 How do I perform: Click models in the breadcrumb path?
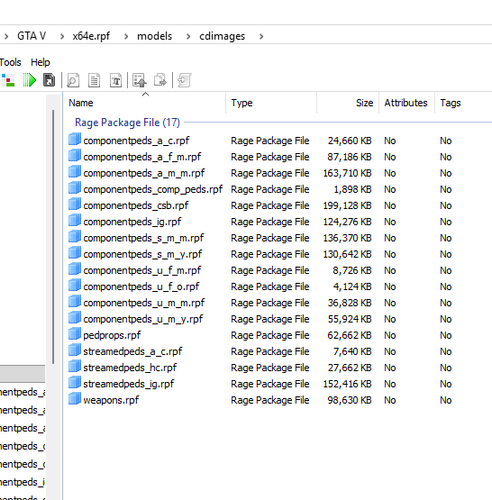[155, 36]
